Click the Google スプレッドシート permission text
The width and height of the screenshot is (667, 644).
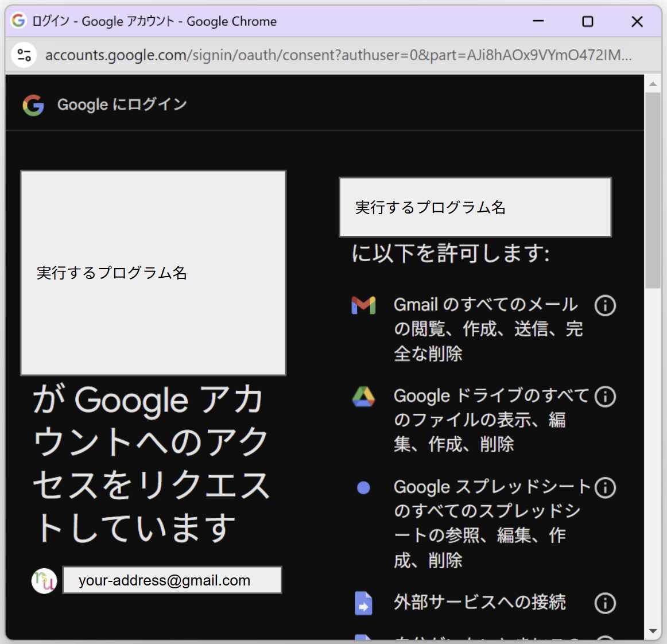[x=493, y=523]
